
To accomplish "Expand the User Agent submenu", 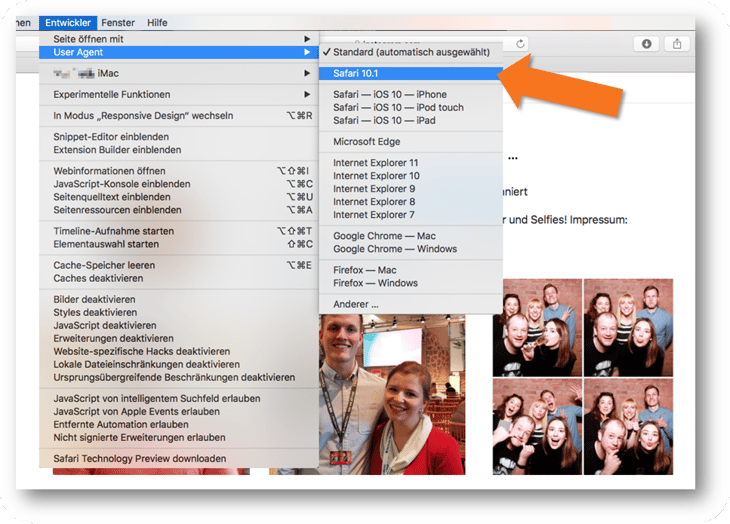I will coord(179,52).
